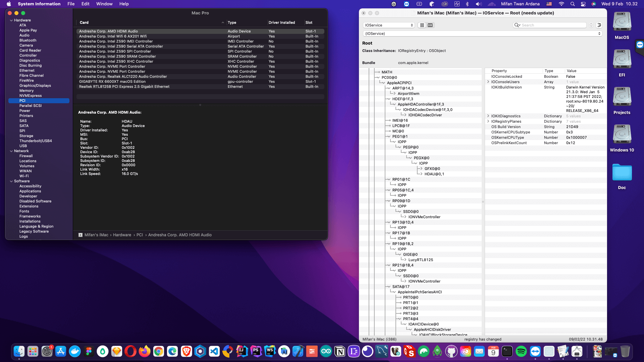This screenshot has height=362, width=644.
Task: Open the File menu
Action: tap(71, 4)
